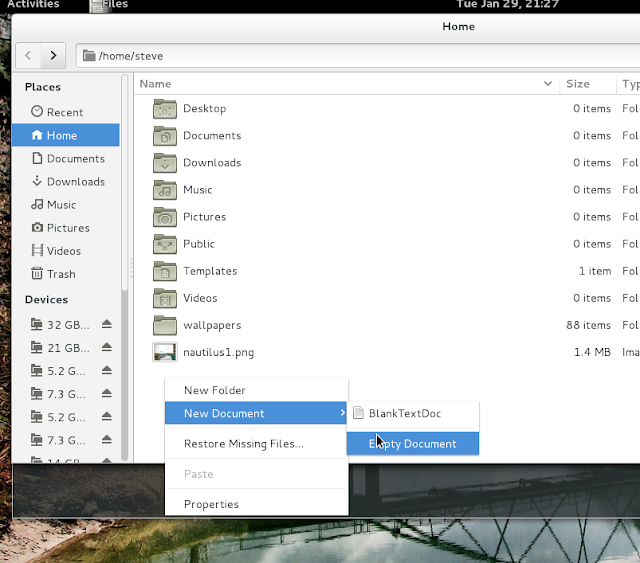Choose Restore Missing Files… from context menu
The height and width of the screenshot is (563, 640).
click(x=256, y=444)
